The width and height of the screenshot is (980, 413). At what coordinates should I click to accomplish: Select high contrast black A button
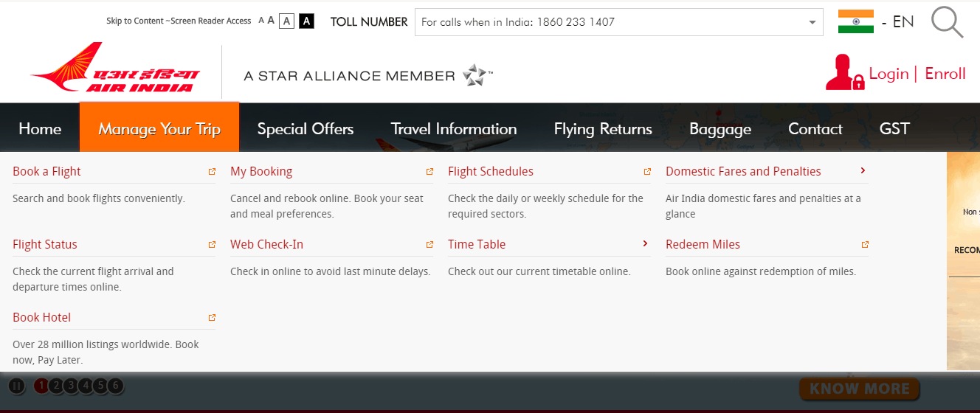[x=306, y=21]
